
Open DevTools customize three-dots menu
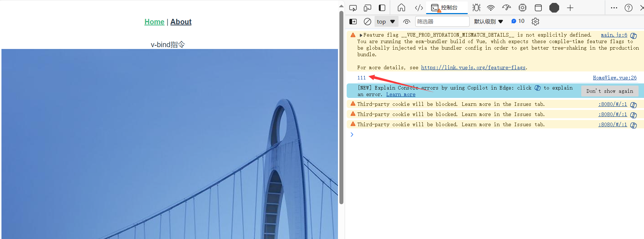[x=614, y=8]
